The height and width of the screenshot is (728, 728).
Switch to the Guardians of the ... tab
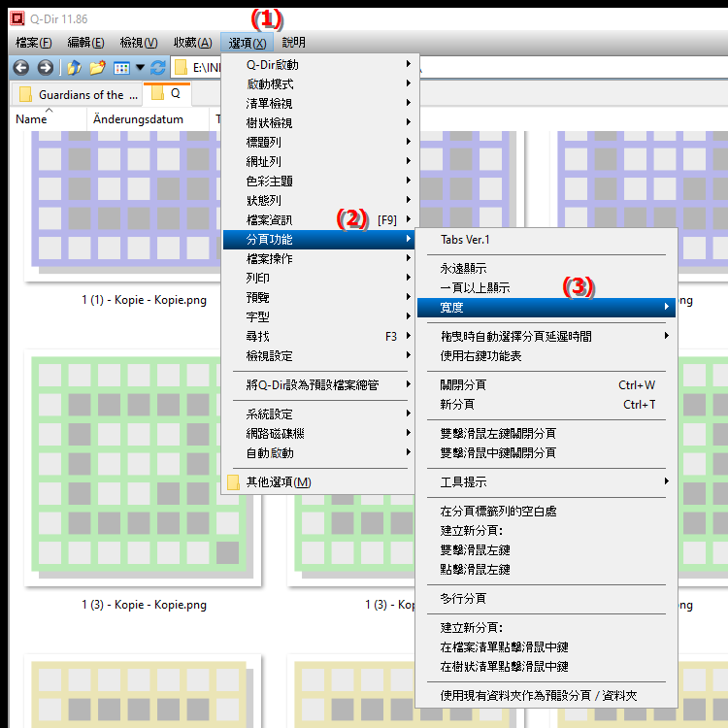click(77, 95)
